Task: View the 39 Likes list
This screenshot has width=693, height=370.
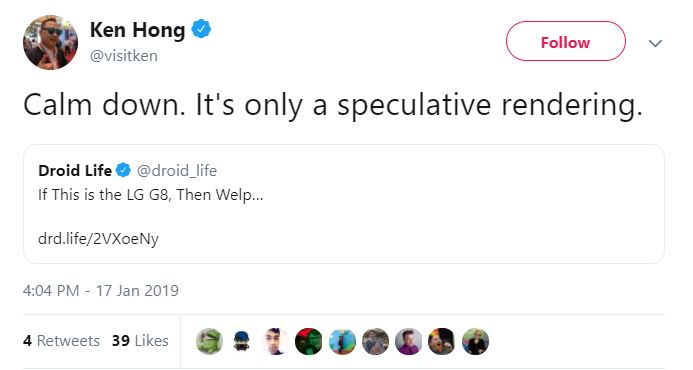Action: click(x=140, y=340)
